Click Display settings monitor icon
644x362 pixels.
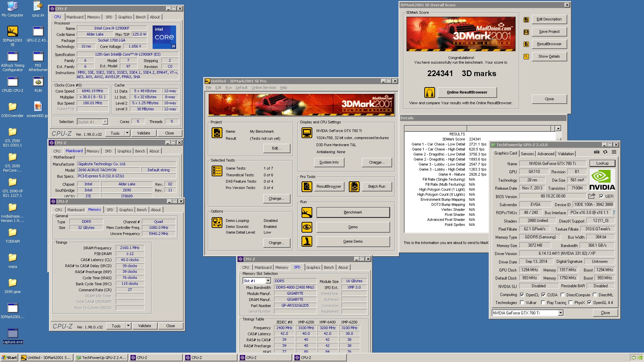307,133
